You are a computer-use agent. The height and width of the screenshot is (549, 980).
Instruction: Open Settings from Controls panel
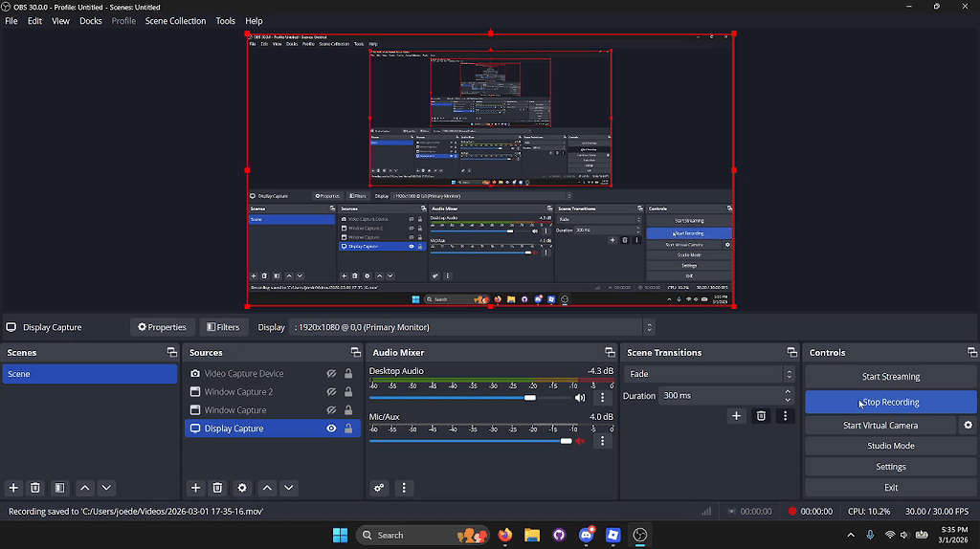[x=891, y=467]
